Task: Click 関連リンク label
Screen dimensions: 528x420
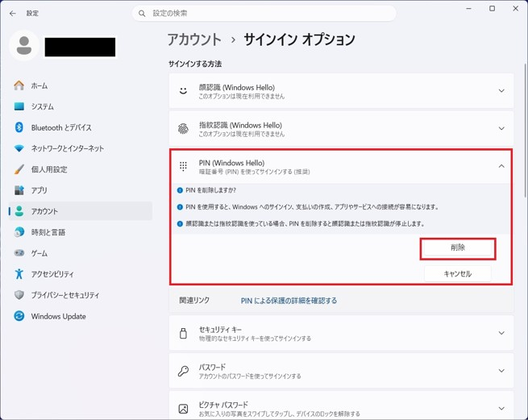Action: [194, 301]
